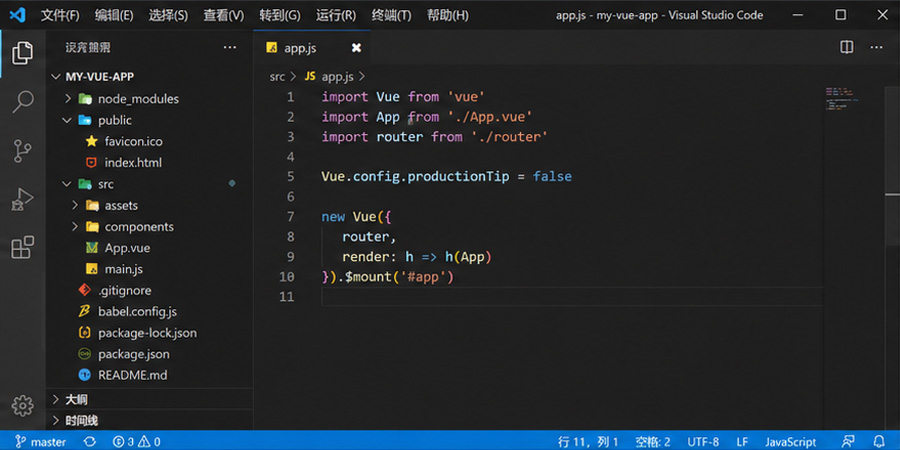Viewport: 900px width, 450px height.
Task: Click the info icon next to README.md
Action: click(84, 375)
